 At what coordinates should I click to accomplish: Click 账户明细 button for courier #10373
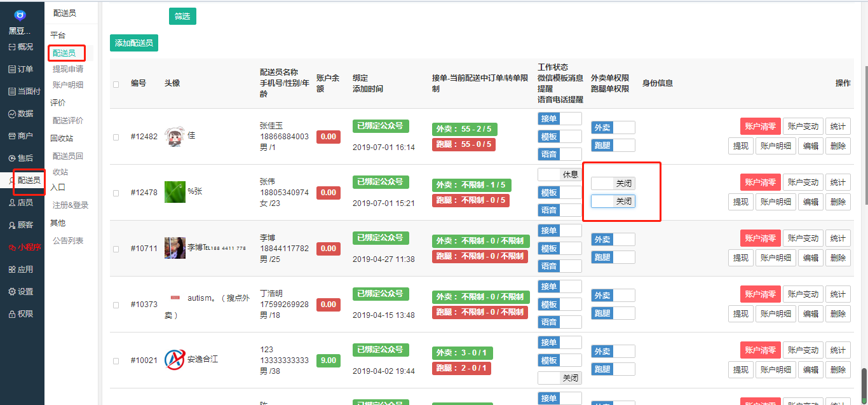(x=776, y=314)
